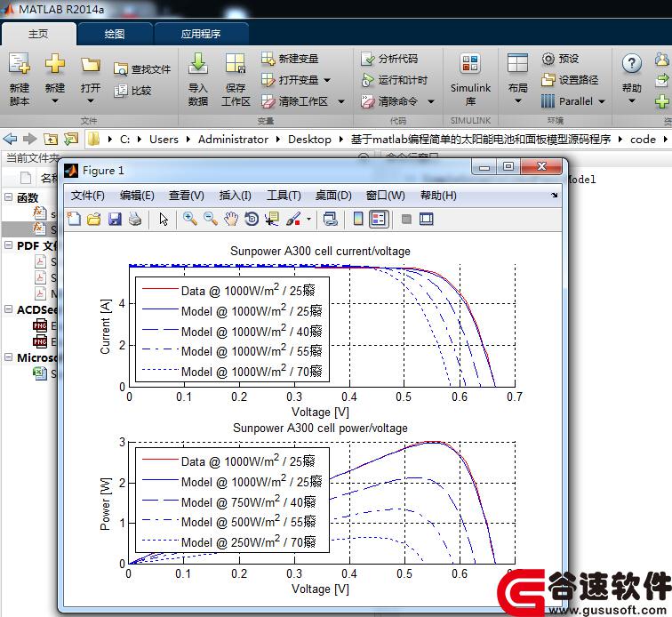Click the Browse for Folder button
The height and width of the screenshot is (617, 672).
coord(71,139)
